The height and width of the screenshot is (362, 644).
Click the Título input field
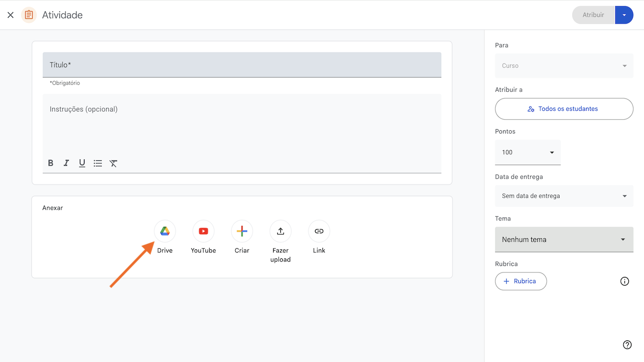coord(242,65)
